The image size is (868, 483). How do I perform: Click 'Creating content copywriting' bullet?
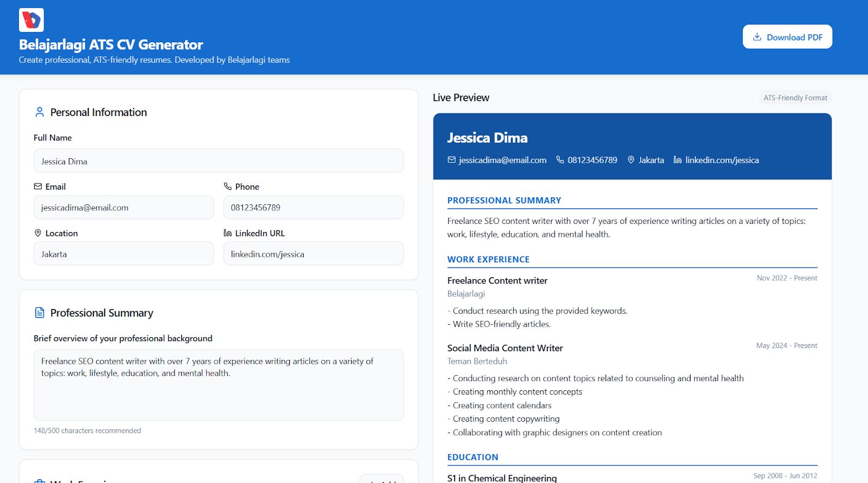503,419
